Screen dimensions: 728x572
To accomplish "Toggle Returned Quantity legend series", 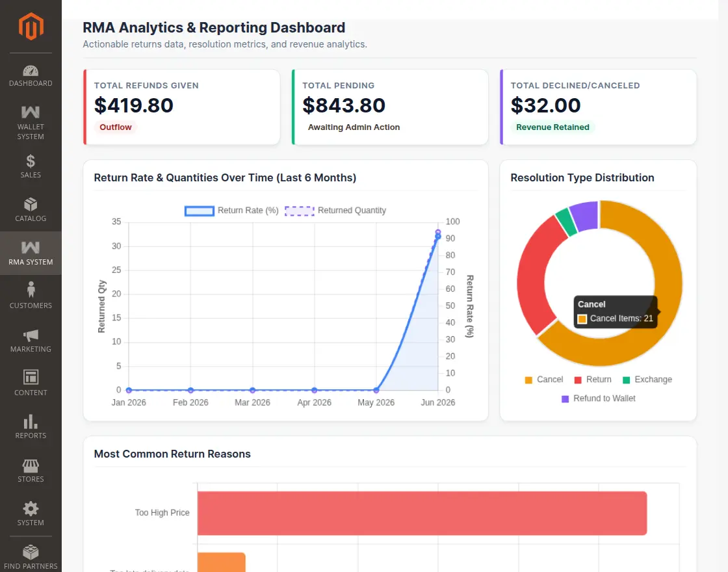I will click(x=335, y=211).
